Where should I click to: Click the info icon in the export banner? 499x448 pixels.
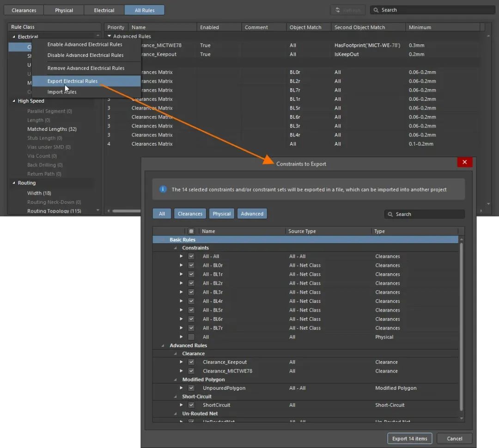point(163,189)
